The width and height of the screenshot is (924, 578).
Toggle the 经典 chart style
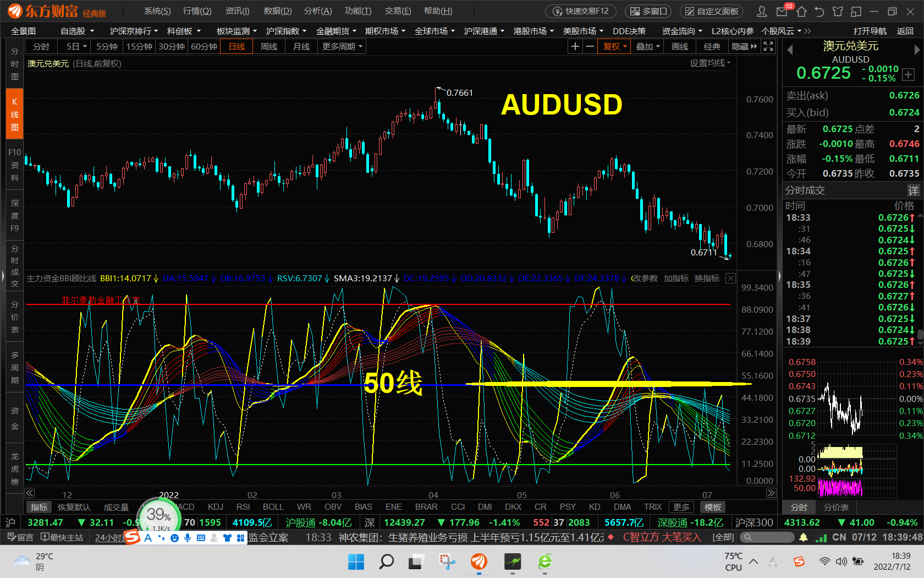coord(712,46)
